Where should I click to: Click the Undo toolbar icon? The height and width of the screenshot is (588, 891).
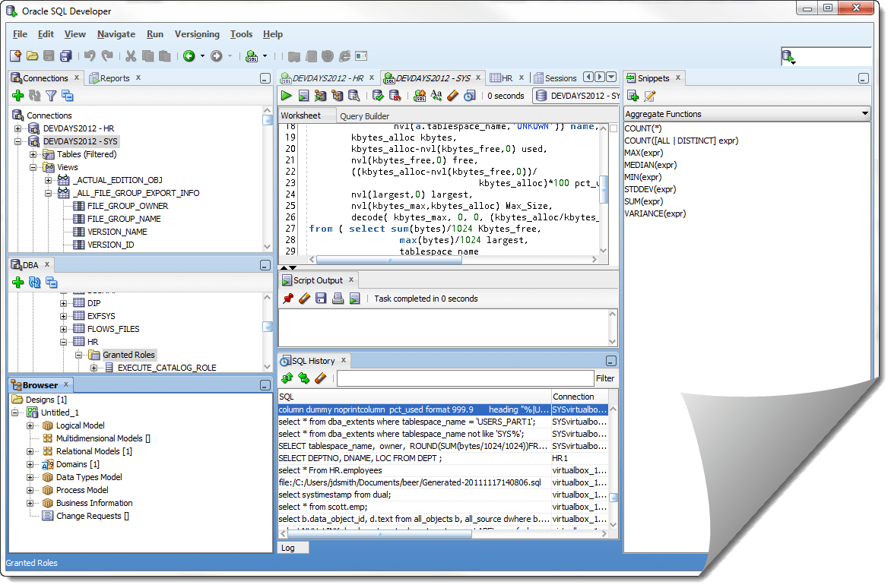point(90,55)
